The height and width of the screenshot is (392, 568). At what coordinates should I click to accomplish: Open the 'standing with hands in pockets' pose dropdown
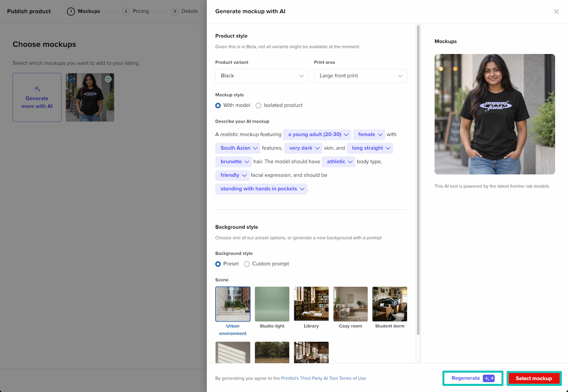pos(261,189)
